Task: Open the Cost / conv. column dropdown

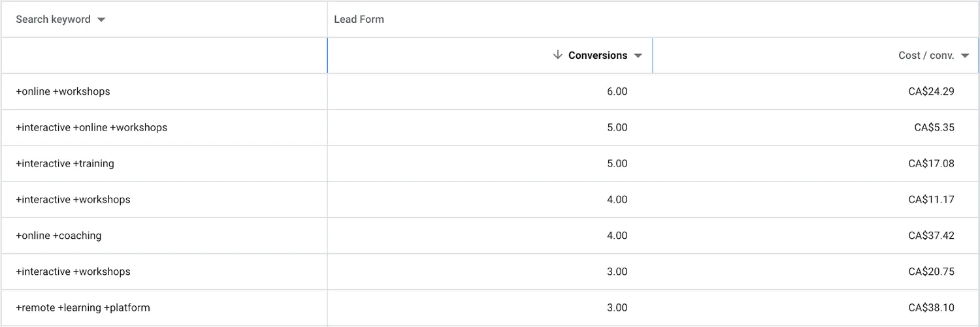Action: [x=965, y=56]
